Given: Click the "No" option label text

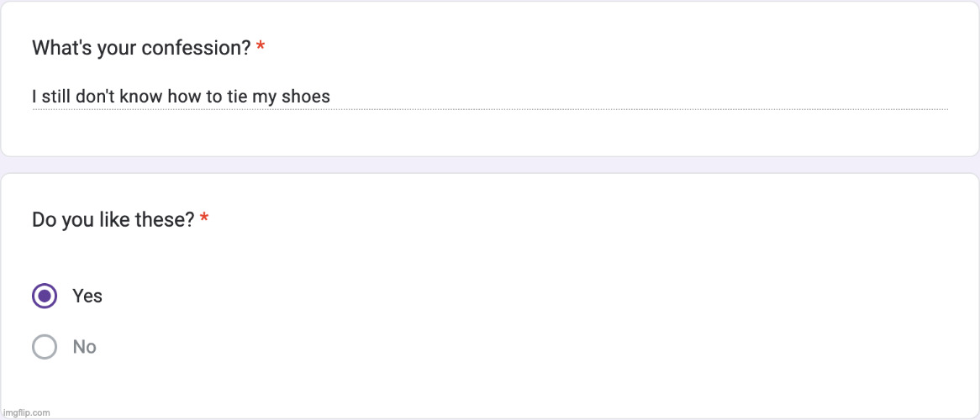Looking at the screenshot, I should click(x=85, y=347).
